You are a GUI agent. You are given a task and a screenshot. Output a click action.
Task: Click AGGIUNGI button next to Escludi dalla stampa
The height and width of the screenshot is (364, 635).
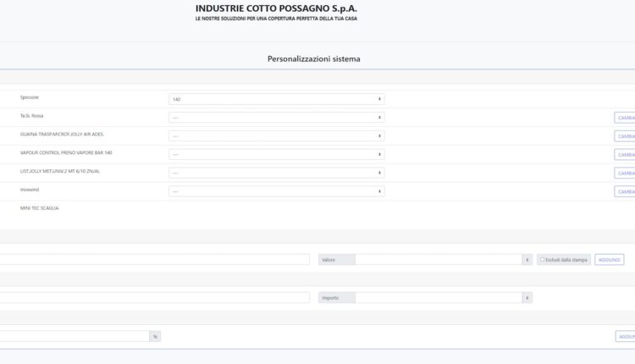pyautogui.click(x=609, y=260)
